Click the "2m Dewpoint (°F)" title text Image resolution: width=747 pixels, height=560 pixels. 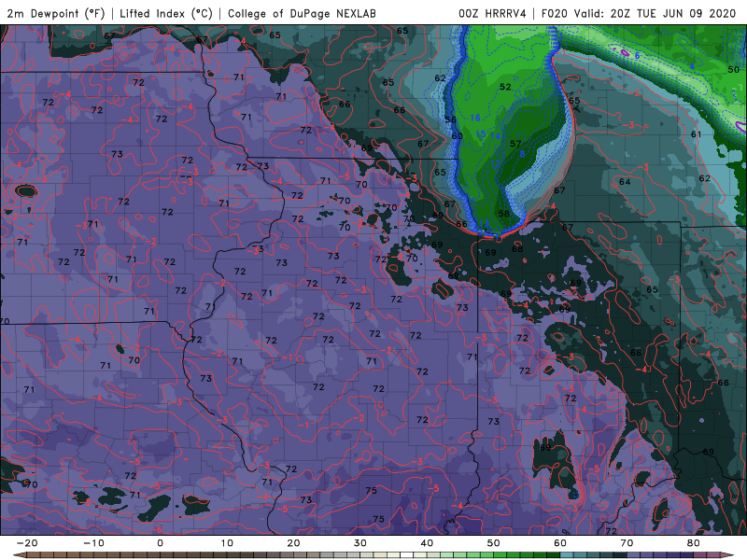point(56,13)
